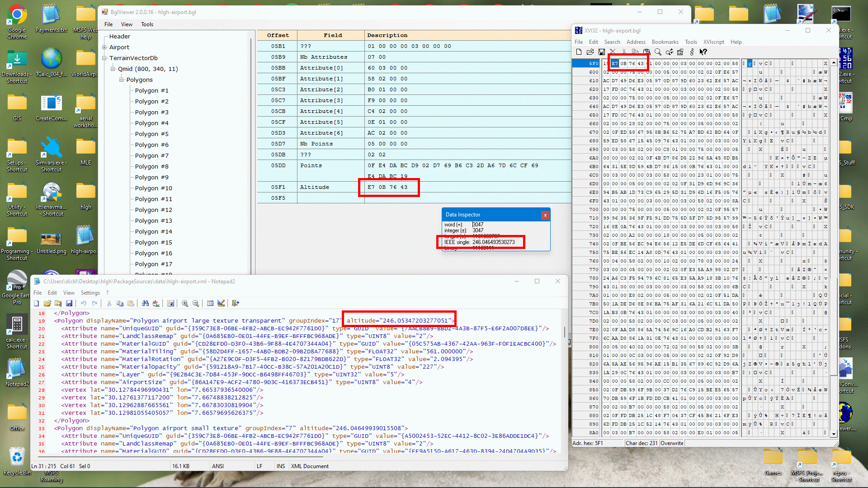Viewport: 868px width, 488px height.
Task: Collapse the Qmid (800, 340, 11) node
Action: click(x=113, y=69)
